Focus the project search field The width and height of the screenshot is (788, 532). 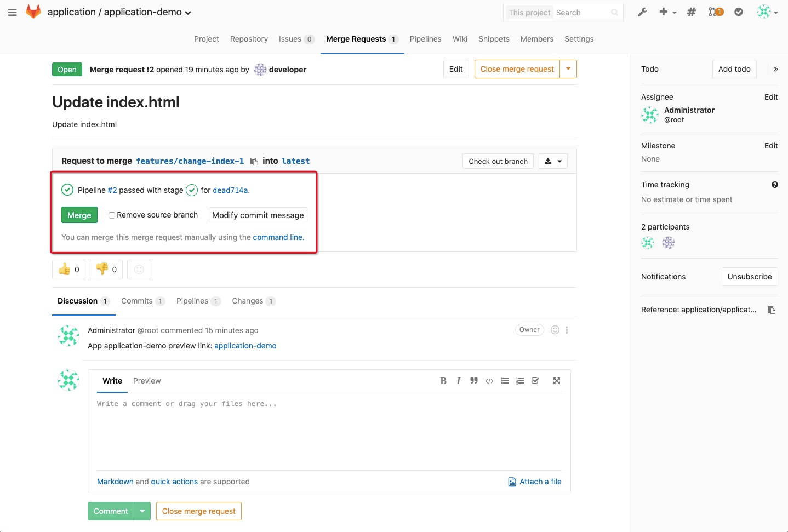click(581, 13)
